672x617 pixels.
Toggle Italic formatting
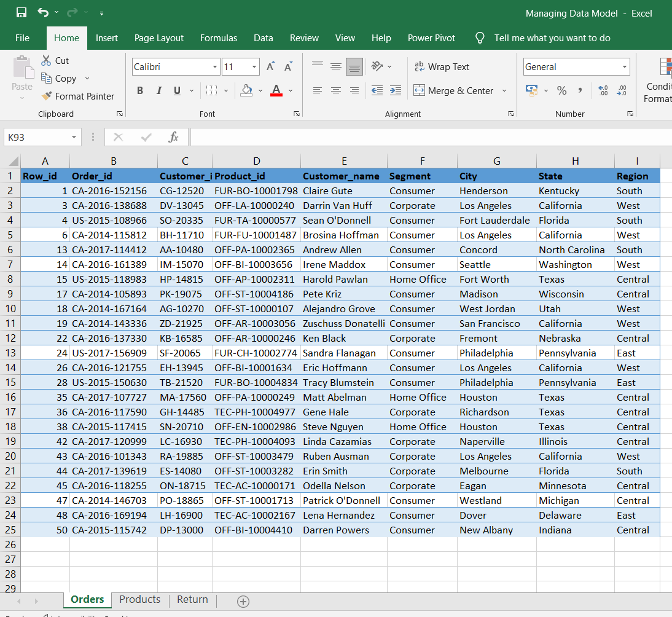point(159,90)
